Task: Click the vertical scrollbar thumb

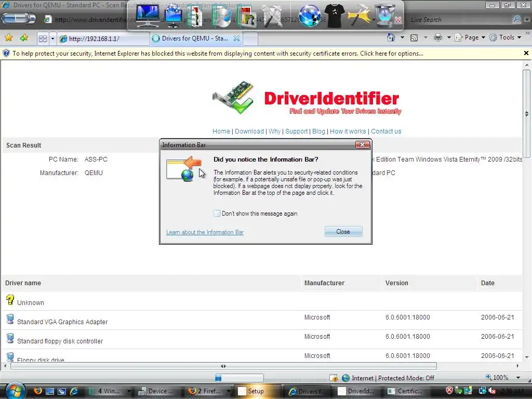Action: [526, 115]
